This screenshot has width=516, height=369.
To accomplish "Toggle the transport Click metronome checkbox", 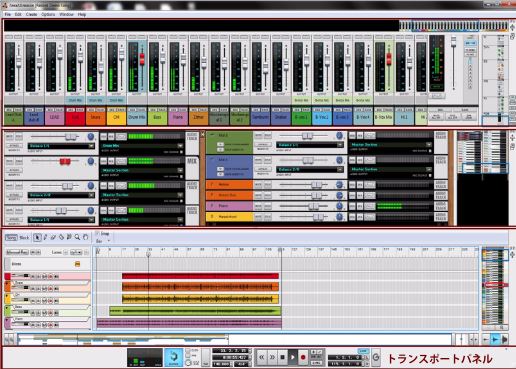I will coord(188,351).
